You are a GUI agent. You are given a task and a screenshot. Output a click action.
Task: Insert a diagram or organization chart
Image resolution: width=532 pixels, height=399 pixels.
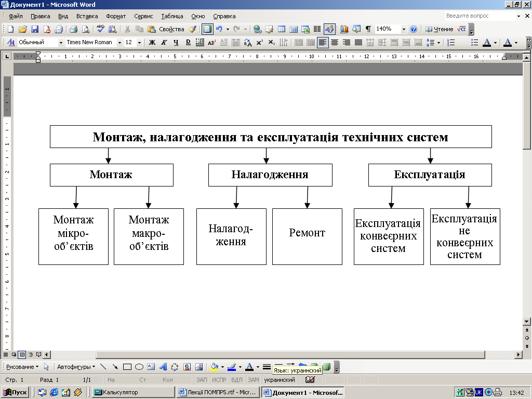(x=175, y=367)
